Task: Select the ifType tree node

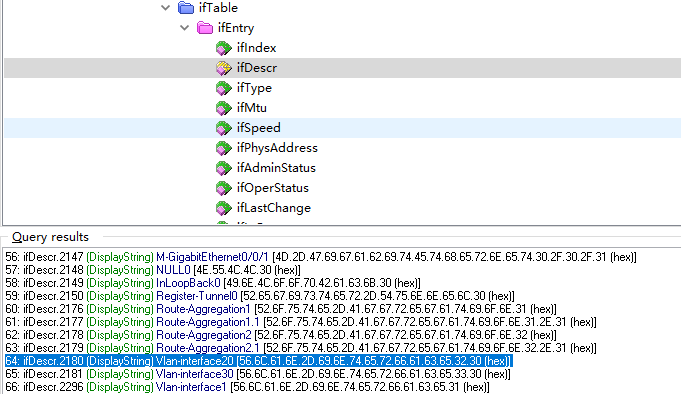Action: tap(254, 88)
